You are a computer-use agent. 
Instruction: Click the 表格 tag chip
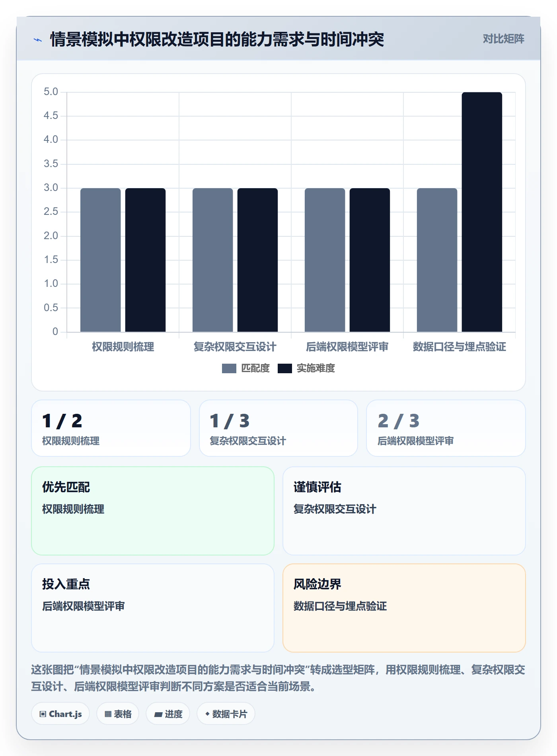pos(118,714)
